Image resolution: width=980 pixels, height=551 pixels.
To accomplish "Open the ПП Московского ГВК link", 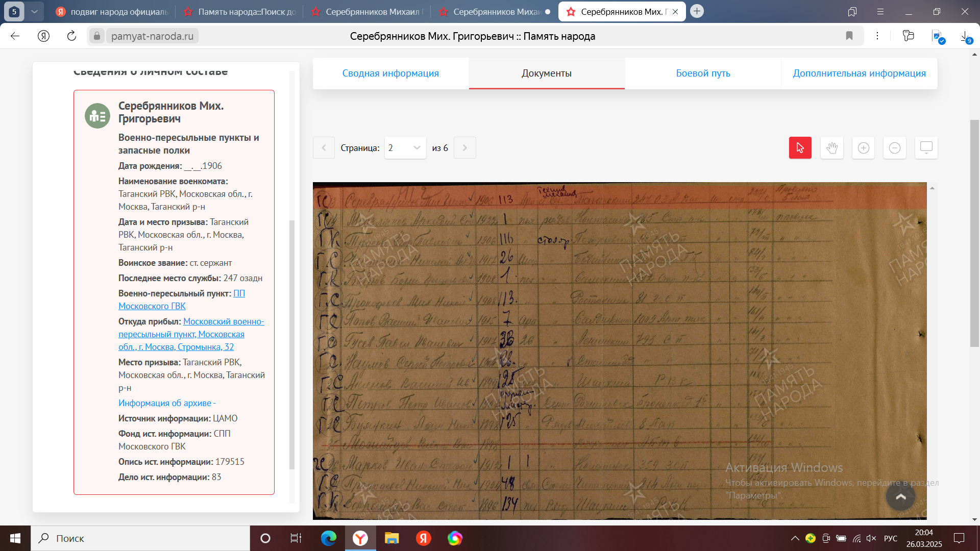I will coord(152,306).
